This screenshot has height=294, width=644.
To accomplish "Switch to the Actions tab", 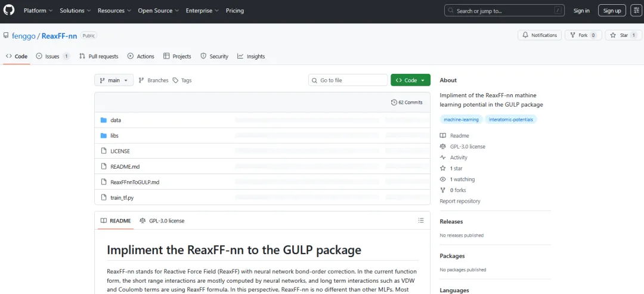I will pyautogui.click(x=141, y=56).
